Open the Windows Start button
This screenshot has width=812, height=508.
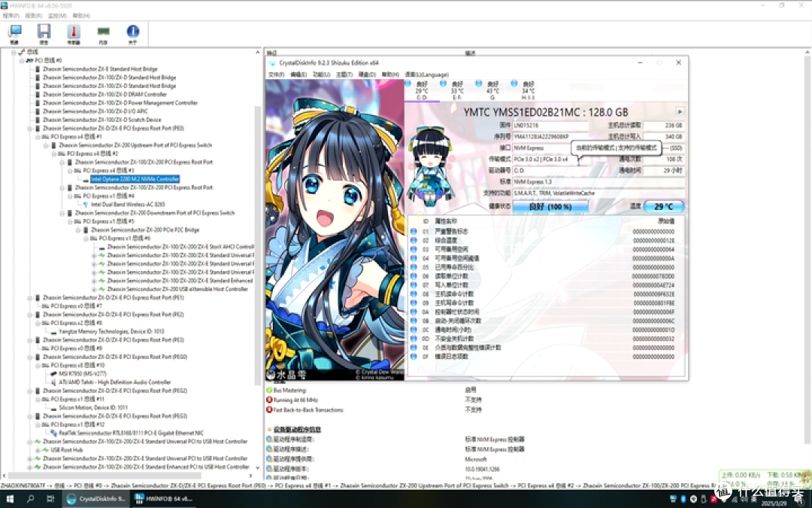tap(10, 499)
